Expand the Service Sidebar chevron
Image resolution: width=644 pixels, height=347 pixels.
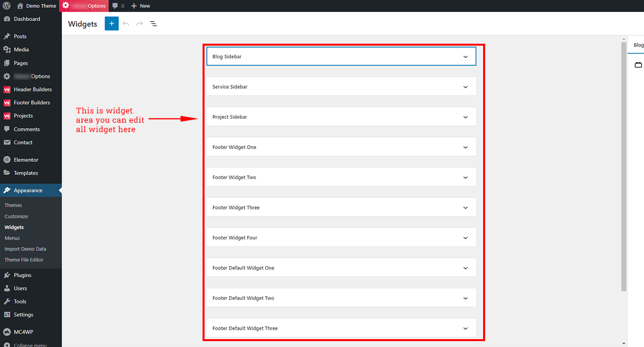pyautogui.click(x=465, y=87)
